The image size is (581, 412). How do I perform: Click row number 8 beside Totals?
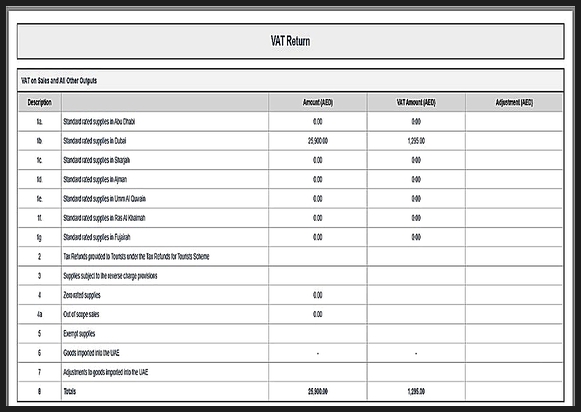[40, 391]
